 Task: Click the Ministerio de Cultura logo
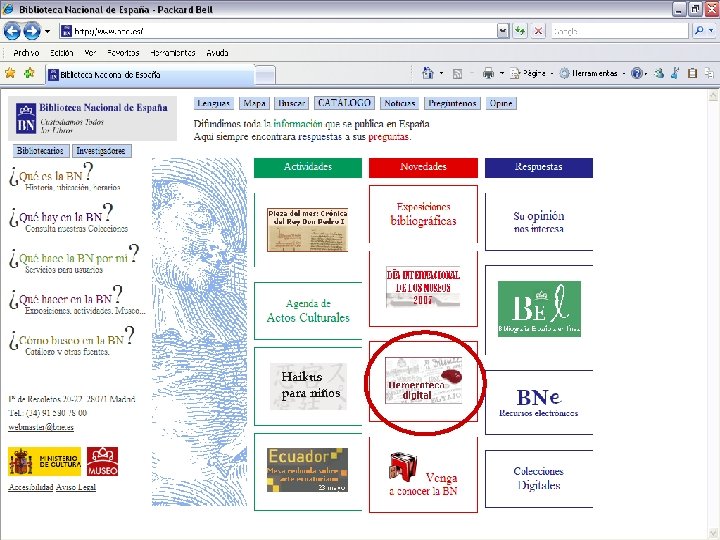(44, 461)
